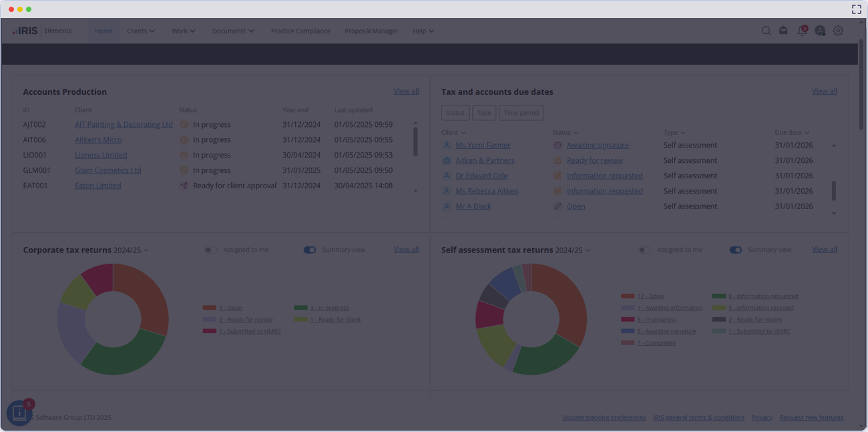Open the settings gear icon
Screen dimensions: 868x432
(838, 31)
